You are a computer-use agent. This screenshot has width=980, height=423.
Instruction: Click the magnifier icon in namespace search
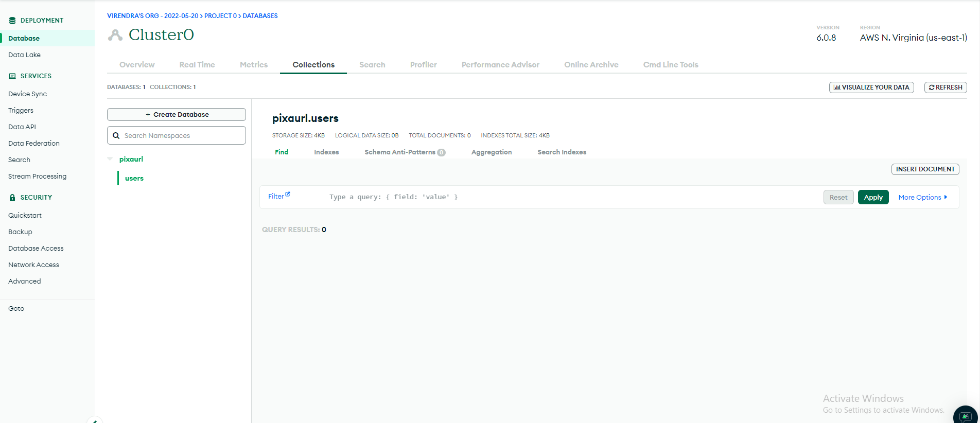(x=116, y=136)
